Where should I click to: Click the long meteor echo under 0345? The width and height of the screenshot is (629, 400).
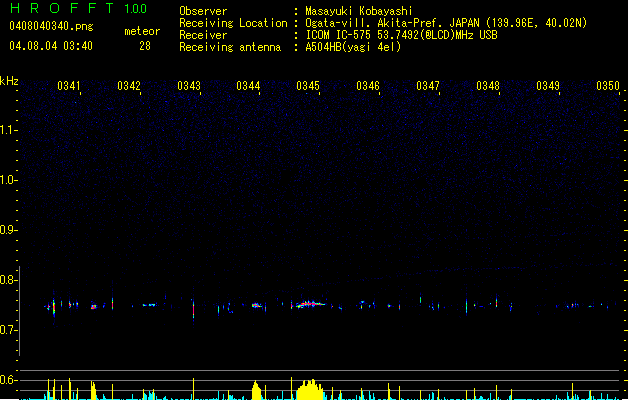(310, 304)
